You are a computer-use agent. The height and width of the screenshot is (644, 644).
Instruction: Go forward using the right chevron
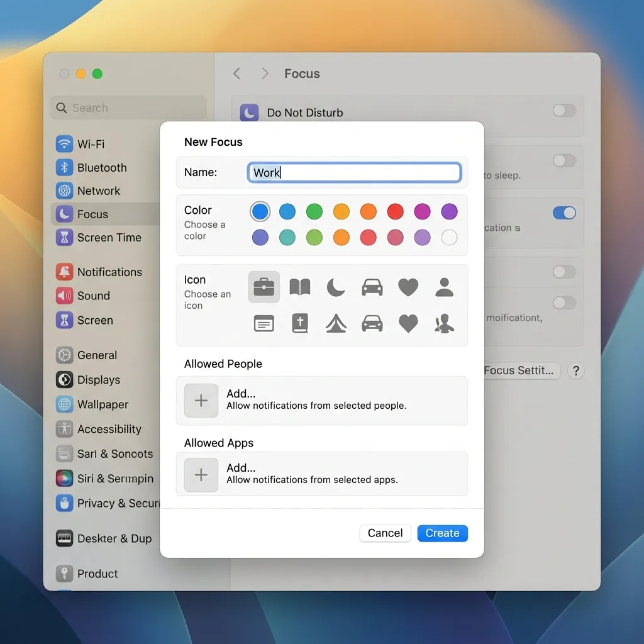265,74
